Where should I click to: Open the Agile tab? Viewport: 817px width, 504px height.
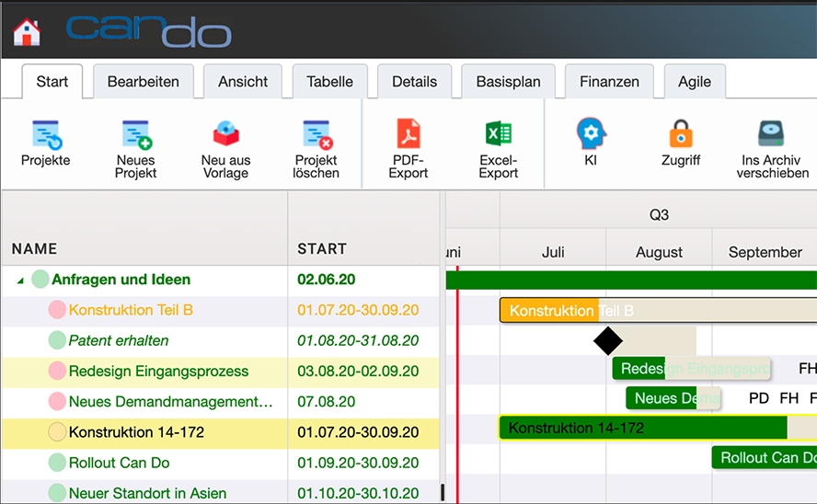pyautogui.click(x=695, y=81)
